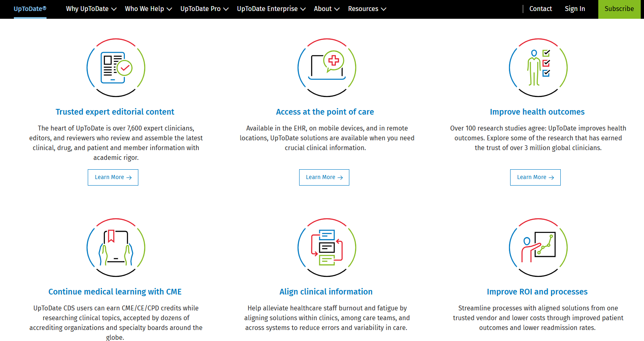Click the paragraph starting 'UpToDate CDS users can earn'
The width and height of the screenshot is (644, 341).
pos(116,322)
